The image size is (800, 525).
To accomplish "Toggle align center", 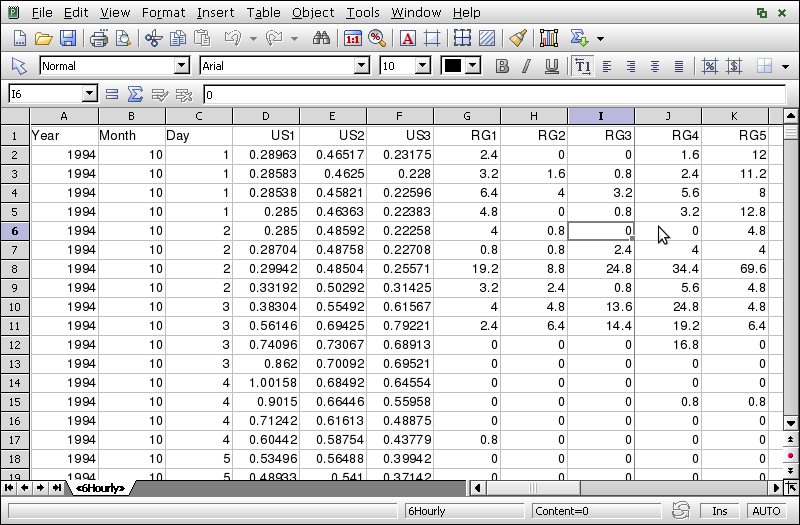I will pyautogui.click(x=655, y=66).
